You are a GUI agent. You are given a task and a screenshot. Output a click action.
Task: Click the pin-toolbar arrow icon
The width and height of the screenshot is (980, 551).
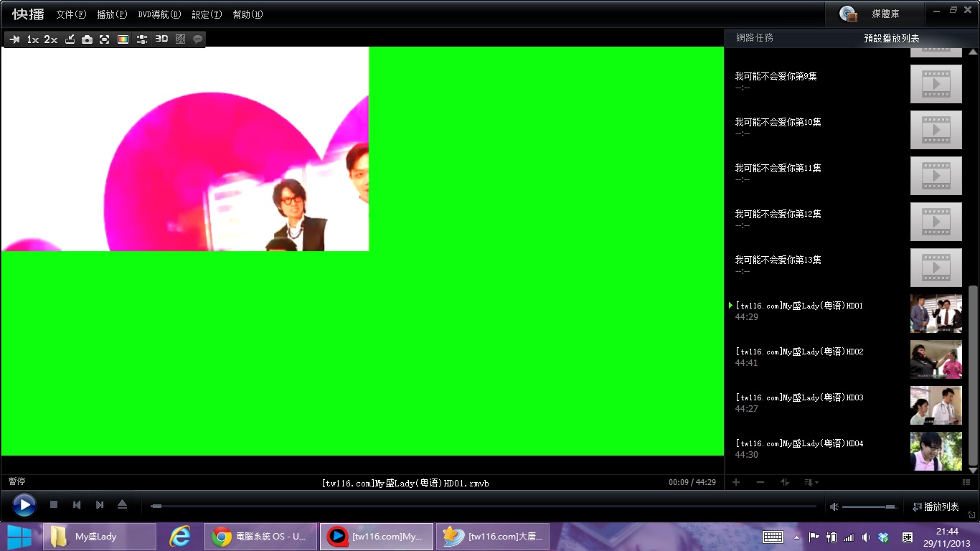(x=14, y=39)
